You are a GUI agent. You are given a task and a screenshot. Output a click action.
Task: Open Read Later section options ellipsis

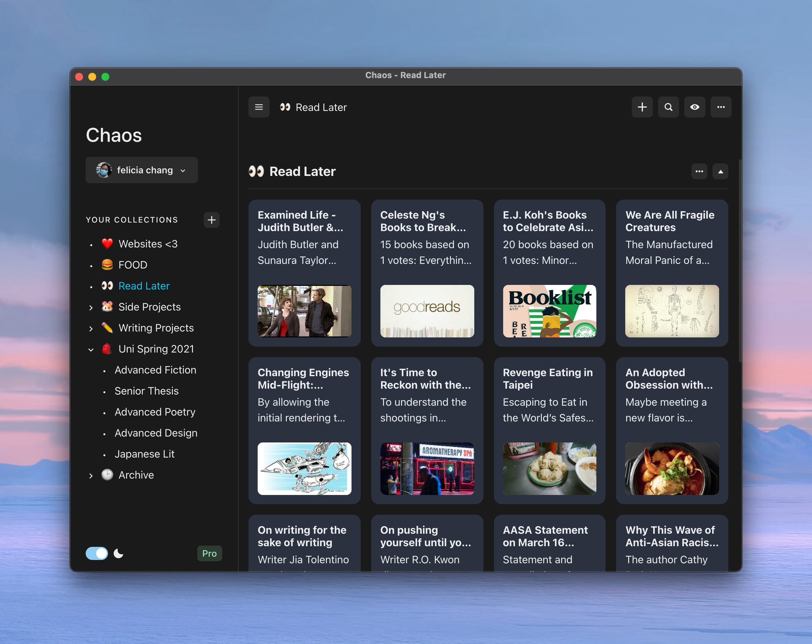tap(699, 171)
